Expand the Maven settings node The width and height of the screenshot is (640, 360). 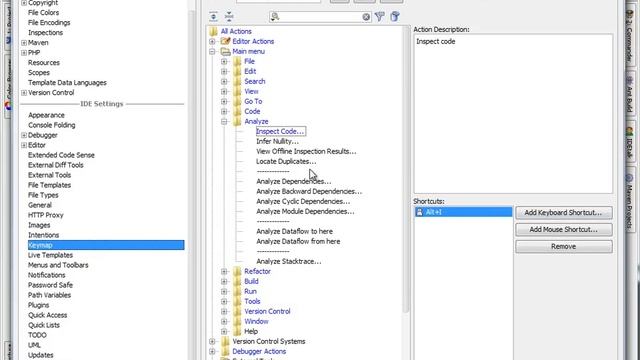(24, 42)
